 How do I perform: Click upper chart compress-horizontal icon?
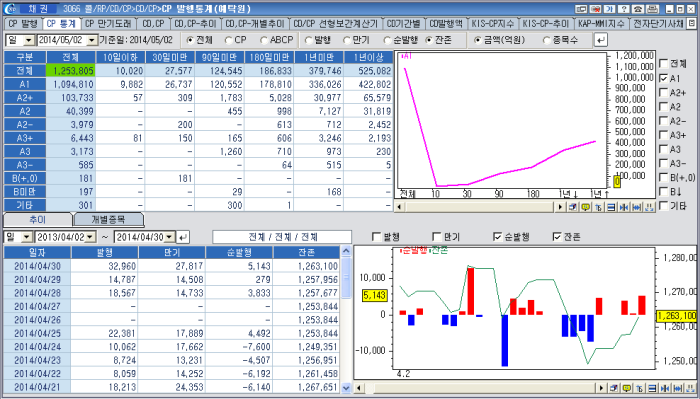pyautogui.click(x=624, y=207)
